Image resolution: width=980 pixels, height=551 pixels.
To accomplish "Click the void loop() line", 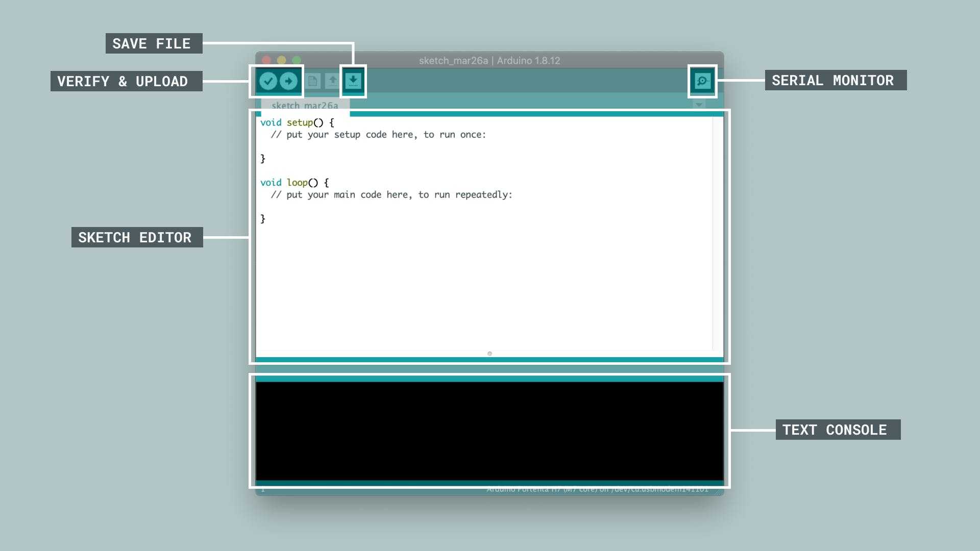I will pos(295,183).
